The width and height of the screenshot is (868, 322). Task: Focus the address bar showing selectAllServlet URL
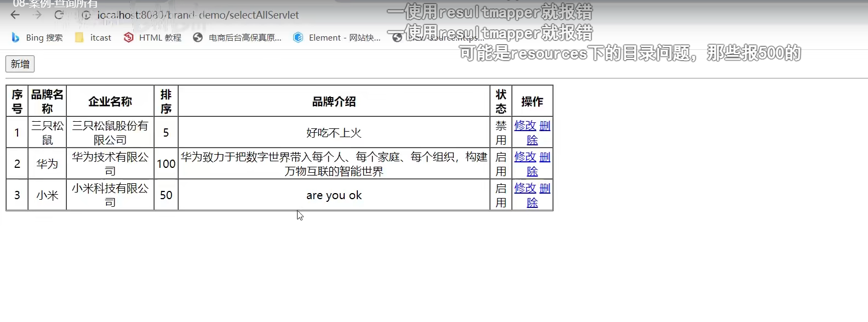pos(198,15)
